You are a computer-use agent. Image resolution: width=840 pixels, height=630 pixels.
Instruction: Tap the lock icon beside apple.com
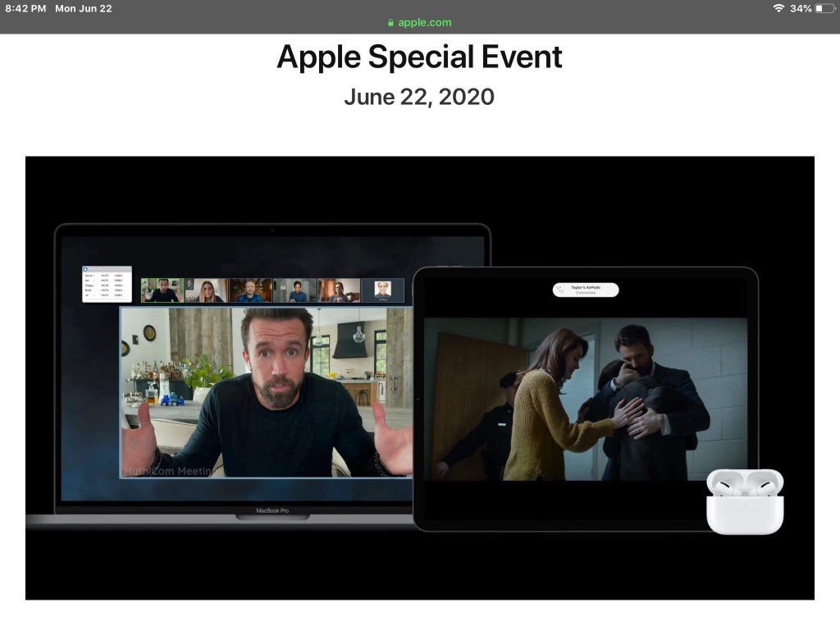point(390,22)
